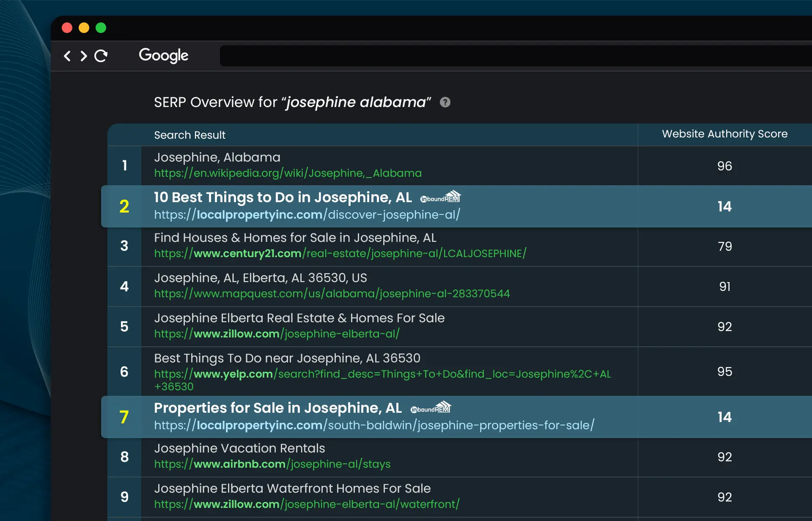Click authority score 79 for century21
Viewport: 812px width, 521px height.
[724, 247]
